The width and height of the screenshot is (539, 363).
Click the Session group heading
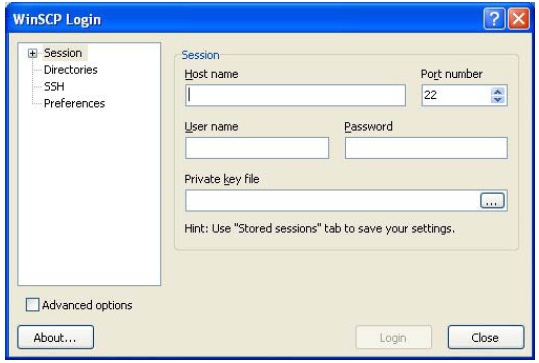[200, 55]
